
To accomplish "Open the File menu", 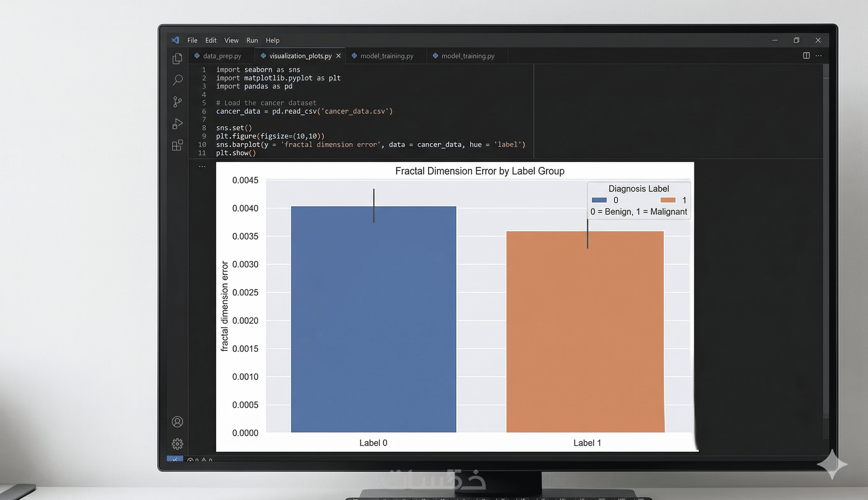I will tap(192, 40).
